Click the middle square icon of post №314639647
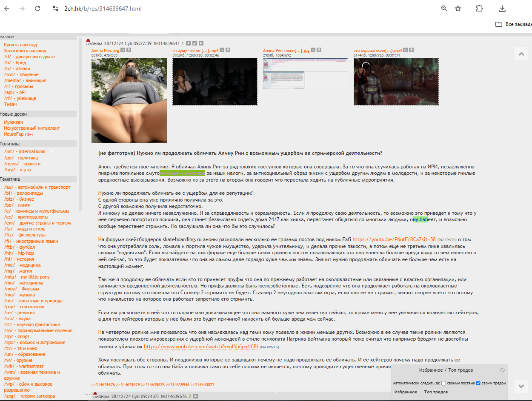 (x=194, y=43)
